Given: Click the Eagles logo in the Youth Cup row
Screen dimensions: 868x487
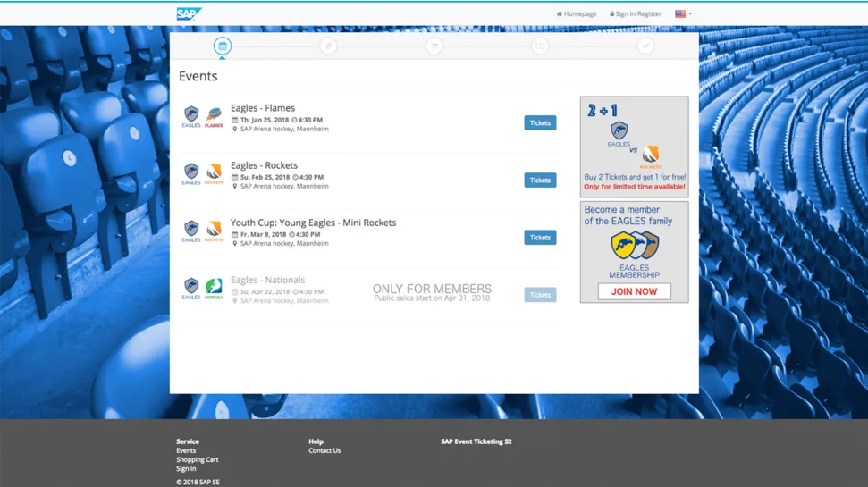Looking at the screenshot, I should coord(191,231).
